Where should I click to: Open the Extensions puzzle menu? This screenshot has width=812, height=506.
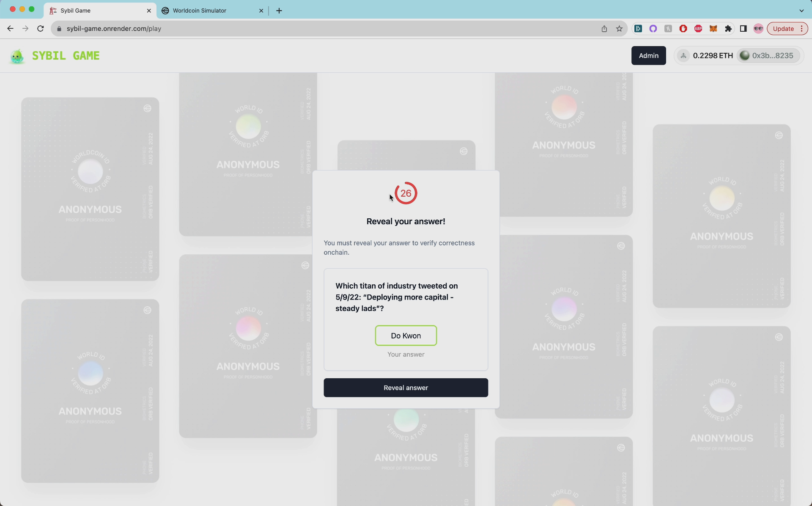(728, 28)
